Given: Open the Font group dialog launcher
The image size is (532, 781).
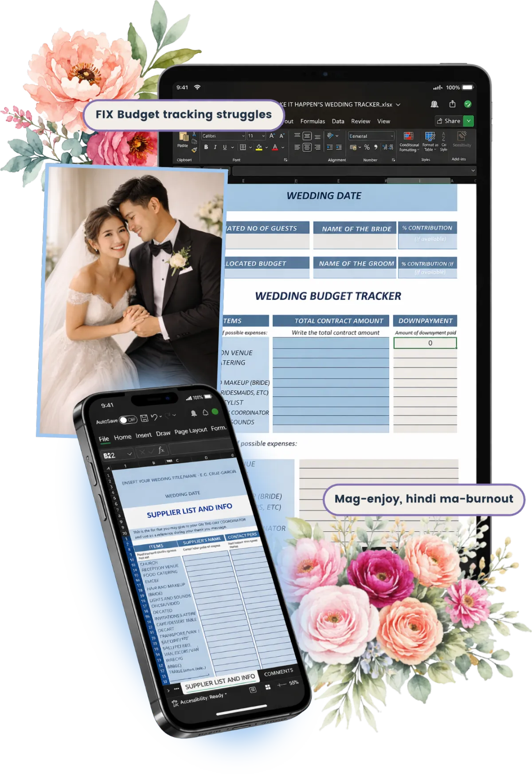Looking at the screenshot, I should (286, 160).
